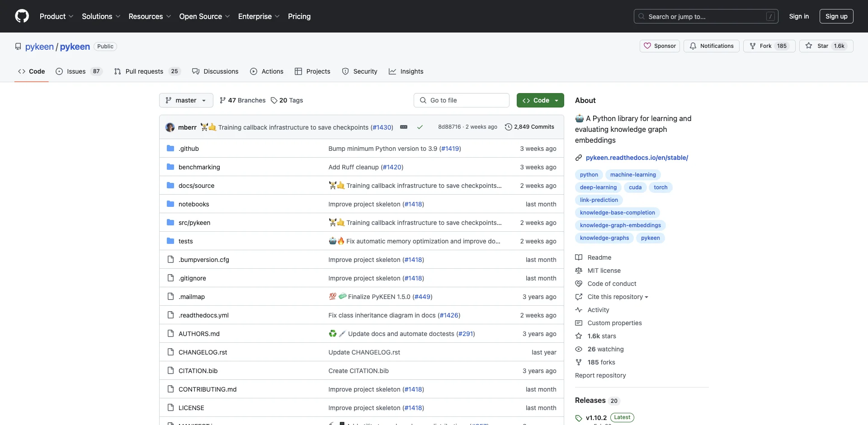Fork the pykeen repository
This screenshot has height=425, width=868.
pyautogui.click(x=769, y=46)
